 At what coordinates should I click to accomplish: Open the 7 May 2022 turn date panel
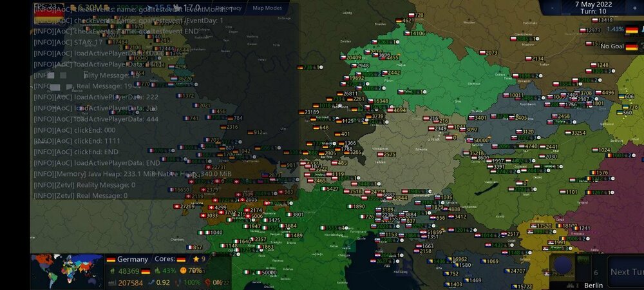pos(594,7)
